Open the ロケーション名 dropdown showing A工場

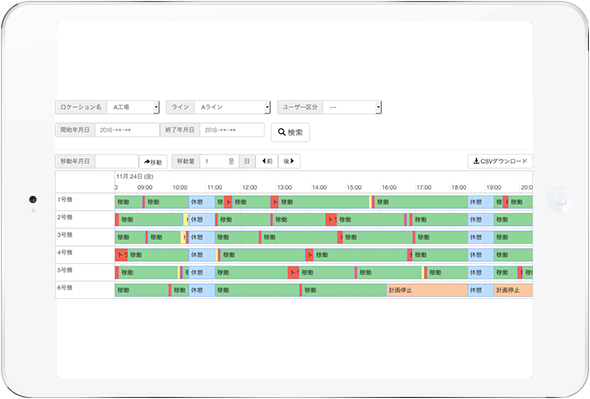133,107
